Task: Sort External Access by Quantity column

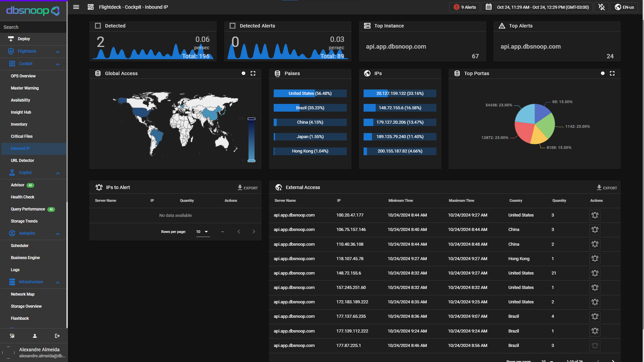Action: coord(559,200)
